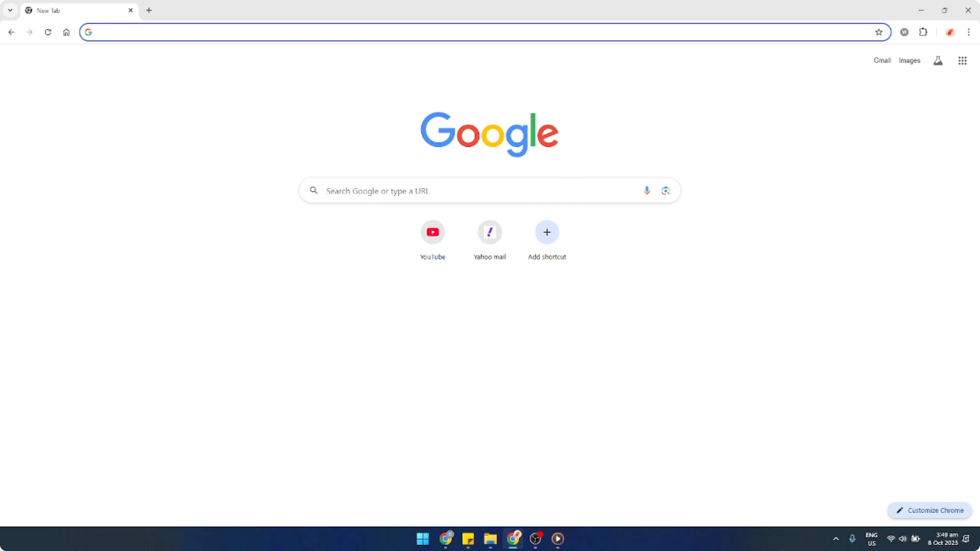
Task: Open the Google apps grid
Action: (962, 60)
